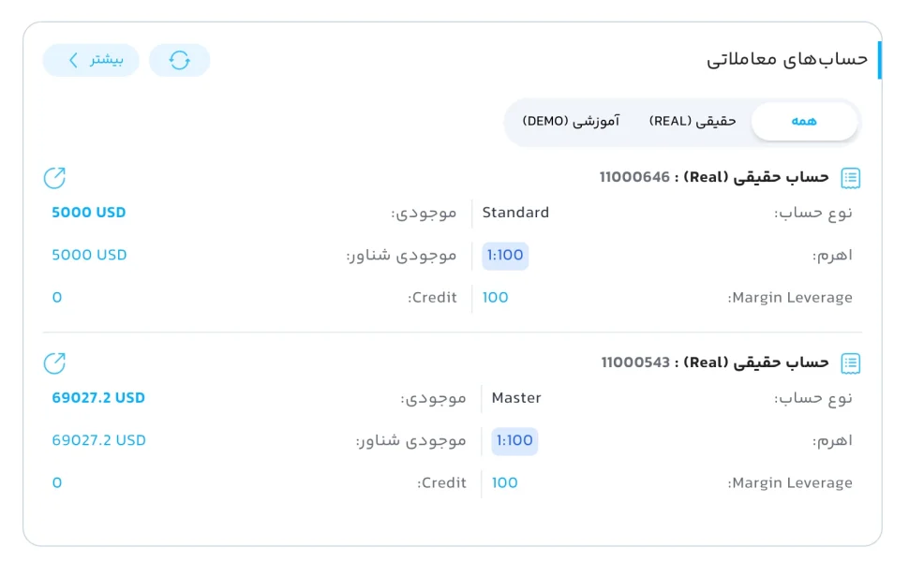Screen dimensions: 924x562
Task: Click the chevron arrow in بیشتر button
Action: [x=73, y=61]
